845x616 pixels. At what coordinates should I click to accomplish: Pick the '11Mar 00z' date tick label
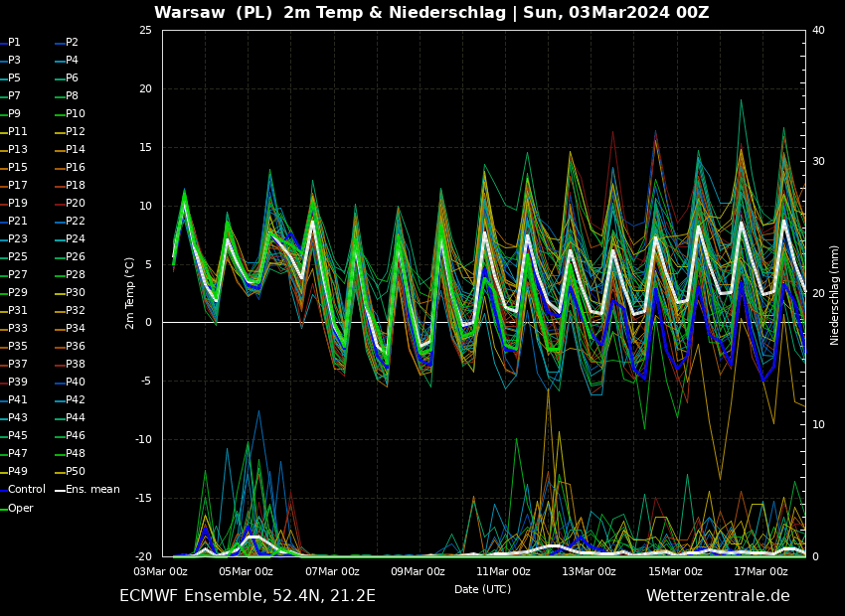[x=503, y=572]
